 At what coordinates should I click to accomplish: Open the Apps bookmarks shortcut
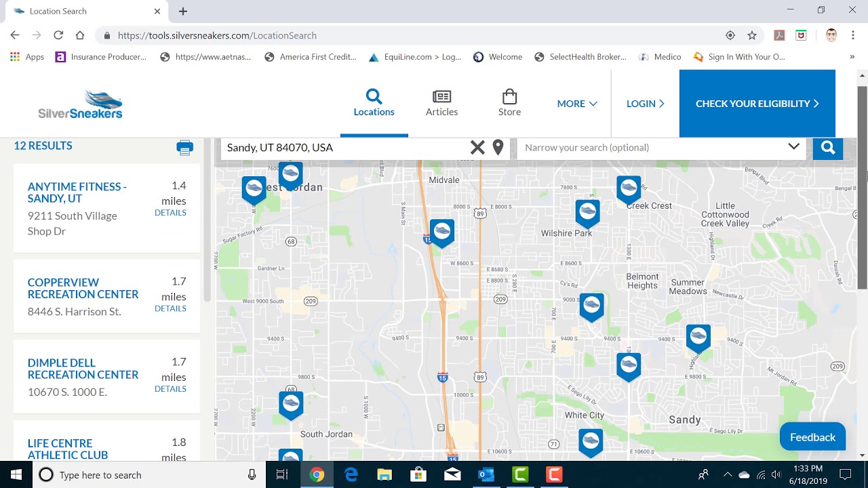[x=27, y=57]
